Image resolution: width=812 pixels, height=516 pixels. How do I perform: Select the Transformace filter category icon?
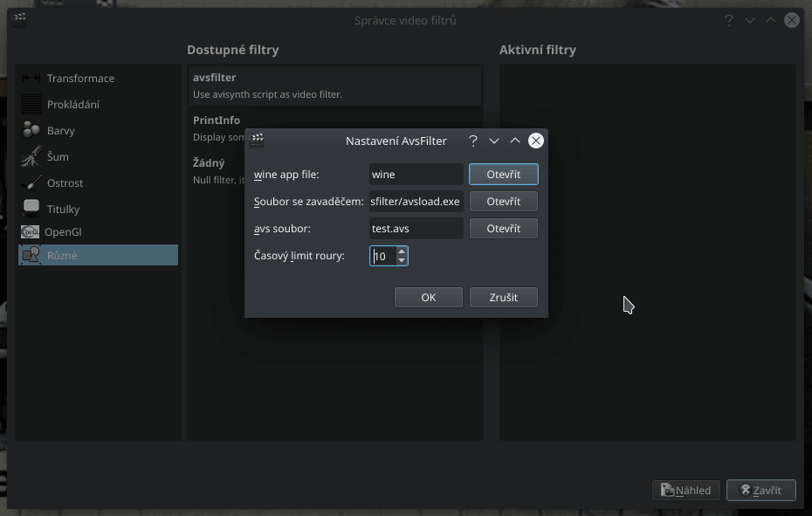click(30, 78)
